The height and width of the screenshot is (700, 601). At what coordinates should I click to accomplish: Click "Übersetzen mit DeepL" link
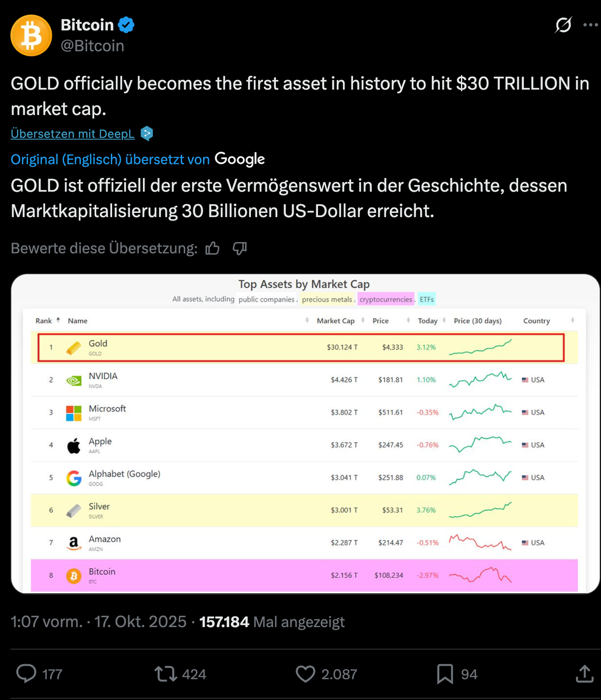(72, 134)
